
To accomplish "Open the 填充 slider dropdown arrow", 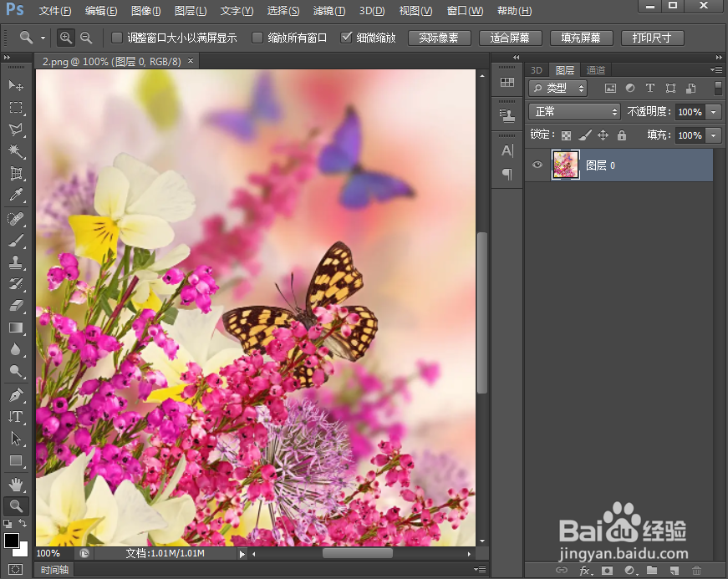I will [714, 135].
